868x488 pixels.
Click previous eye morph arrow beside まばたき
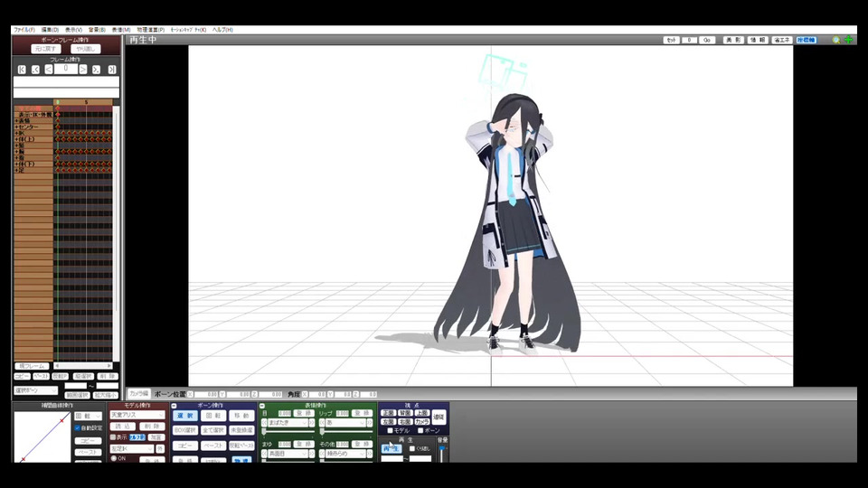pos(264,423)
